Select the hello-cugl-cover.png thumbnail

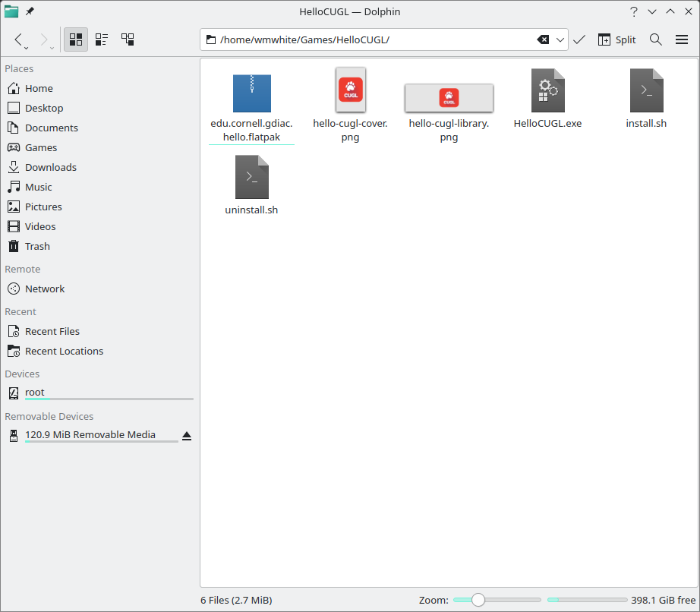(350, 90)
